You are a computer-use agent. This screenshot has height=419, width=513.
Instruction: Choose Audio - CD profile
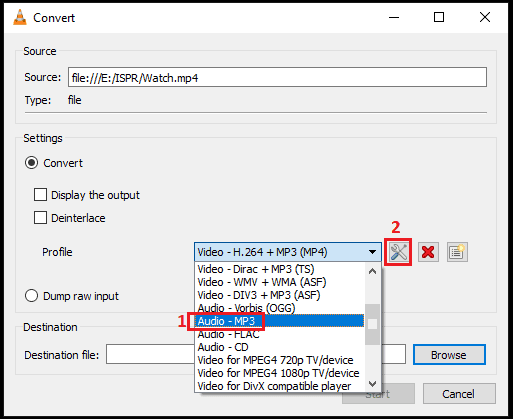point(279,347)
